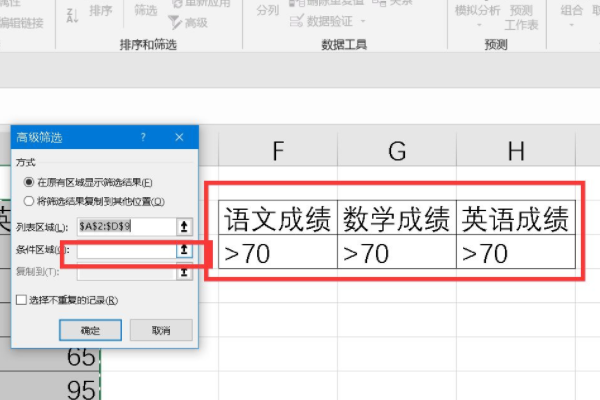This screenshot has width=600, height=400.
Task: Select column G header
Action: pos(397,150)
